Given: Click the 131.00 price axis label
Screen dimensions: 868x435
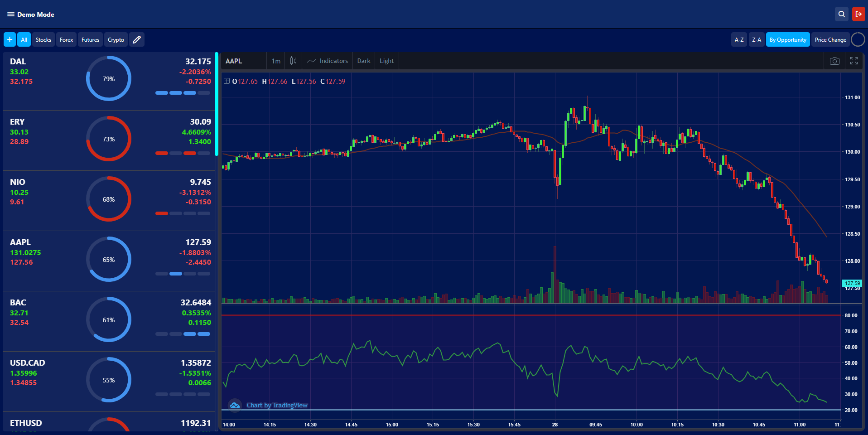Looking at the screenshot, I should [x=852, y=97].
